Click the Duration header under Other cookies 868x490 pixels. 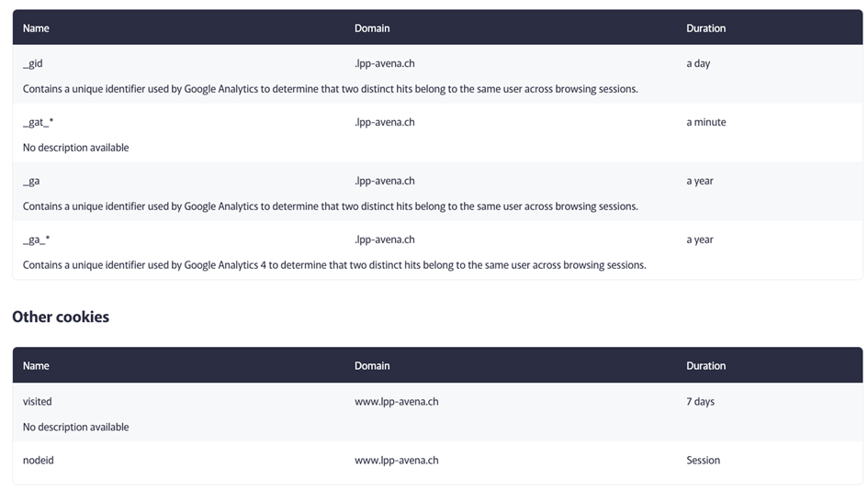[x=705, y=366]
